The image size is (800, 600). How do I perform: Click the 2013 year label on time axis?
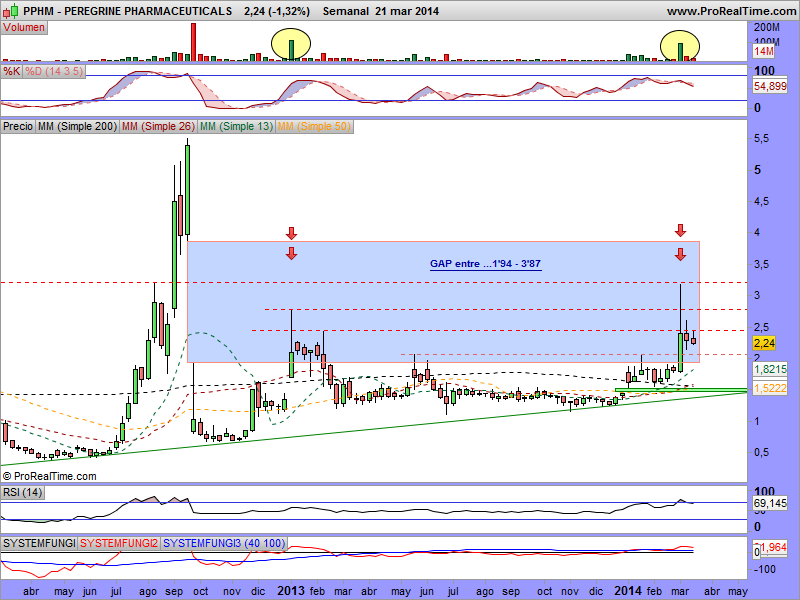[292, 591]
